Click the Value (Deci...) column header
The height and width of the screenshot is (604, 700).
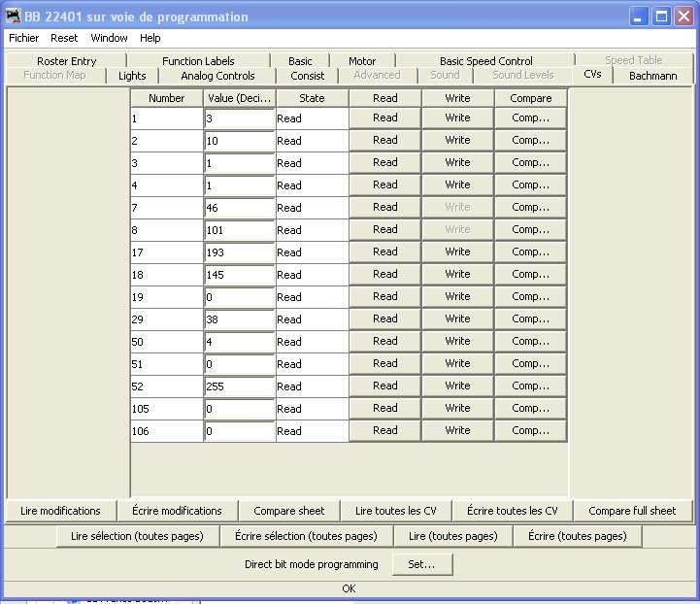click(x=239, y=98)
